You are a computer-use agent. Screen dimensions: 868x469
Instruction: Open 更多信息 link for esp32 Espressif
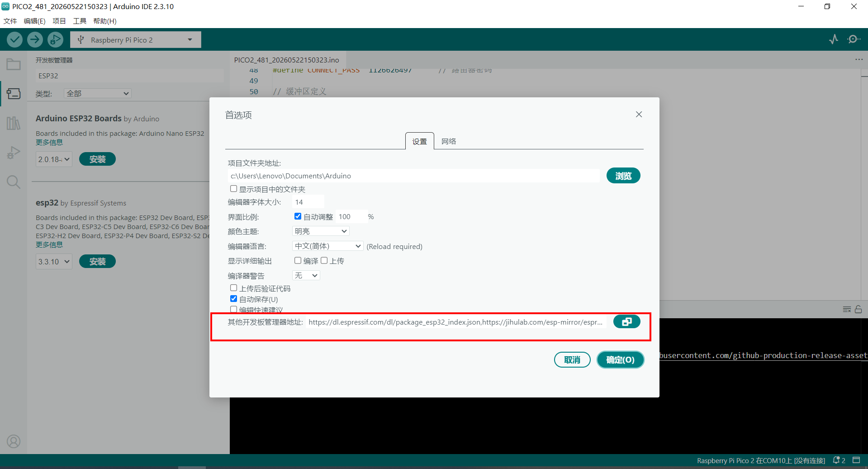tap(49, 245)
